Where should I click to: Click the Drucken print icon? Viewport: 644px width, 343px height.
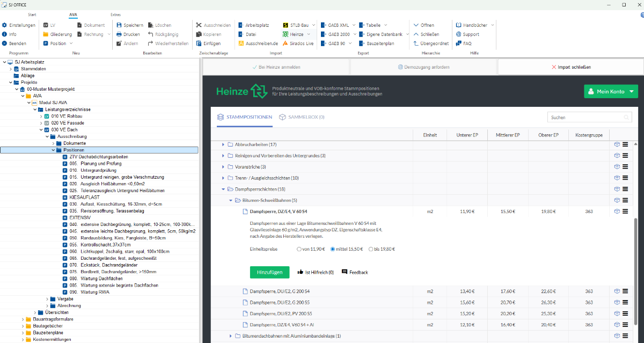119,34
